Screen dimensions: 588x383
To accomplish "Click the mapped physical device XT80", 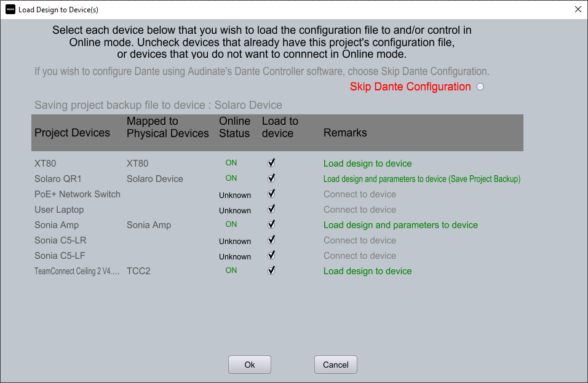I will tap(137, 164).
